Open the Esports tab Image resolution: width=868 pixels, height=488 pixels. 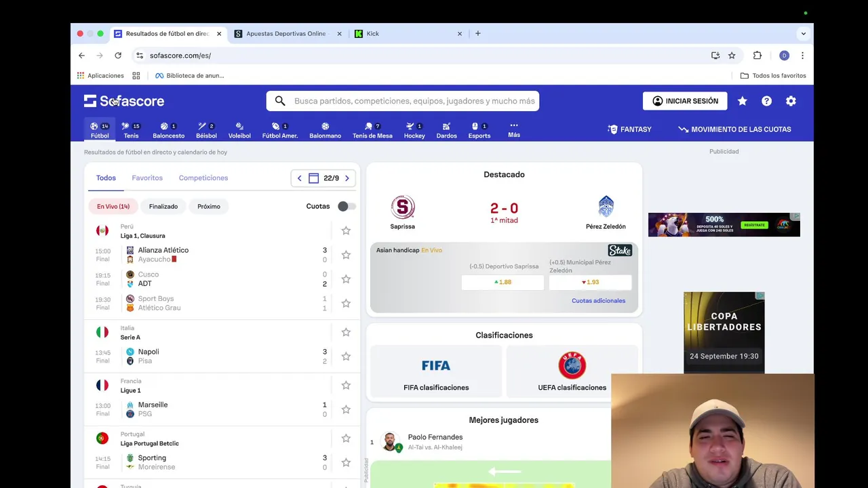coord(479,130)
